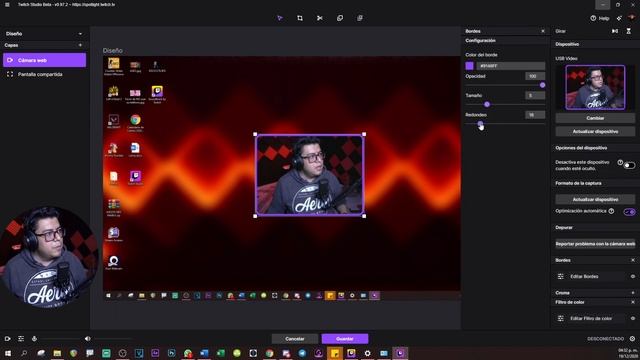The width and height of the screenshot is (640, 360).
Task: Select the Cámara web layer
Action: point(44,60)
